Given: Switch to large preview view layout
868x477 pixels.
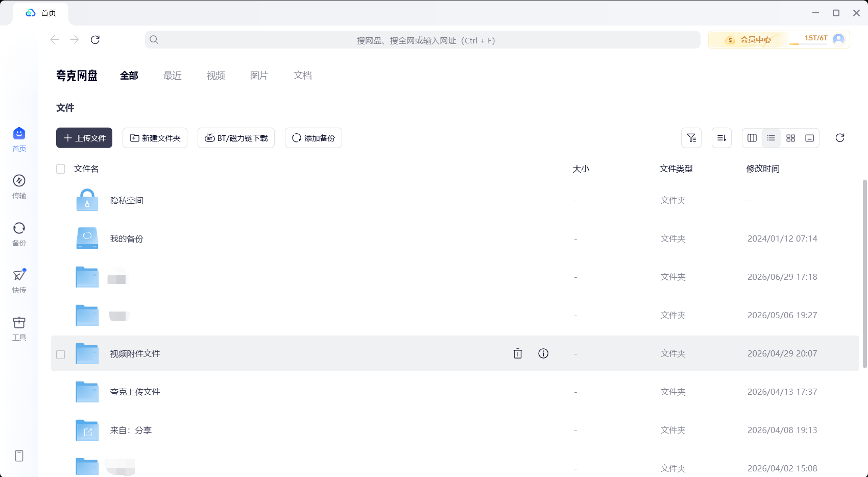Looking at the screenshot, I should tap(809, 138).
